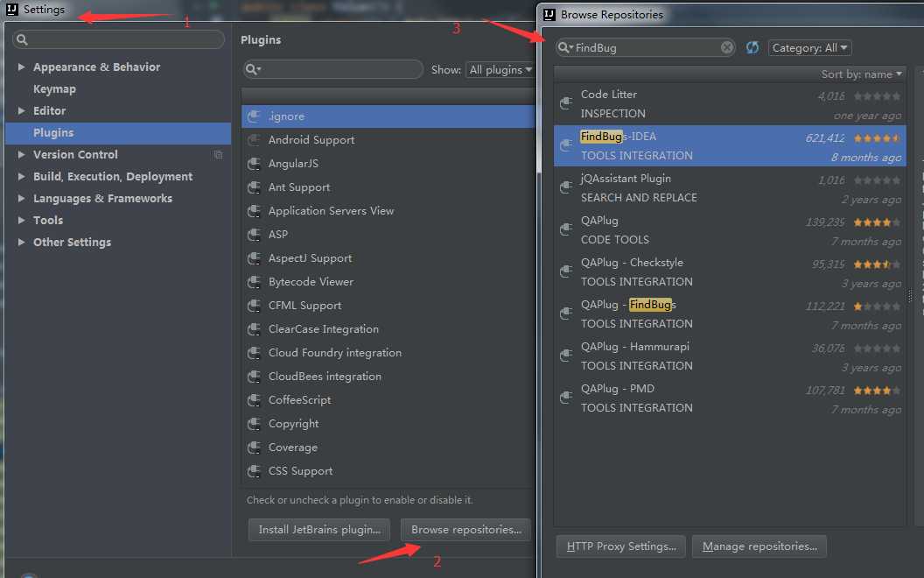Focus the Plugins filter search field
This screenshot has width=924, height=578.
click(x=333, y=69)
